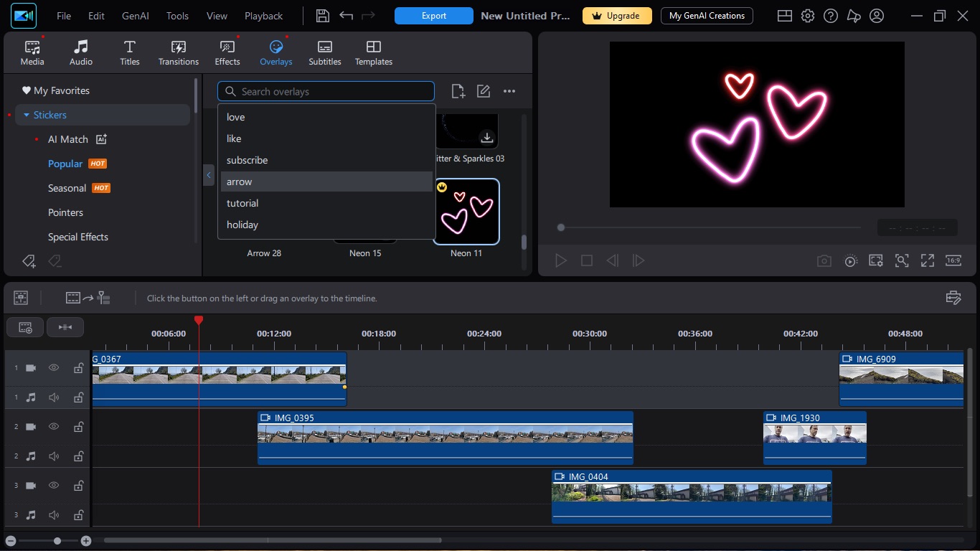
Task: Click the timeline settings icon at right
Action: (953, 298)
